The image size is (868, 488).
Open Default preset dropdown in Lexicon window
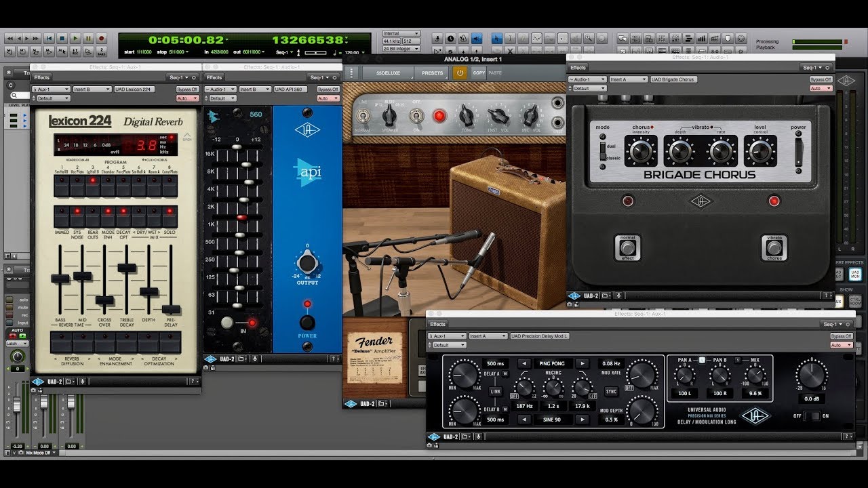click(x=54, y=99)
